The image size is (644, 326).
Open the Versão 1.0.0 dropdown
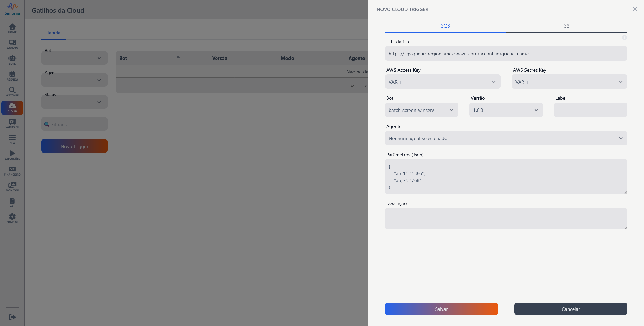point(506,110)
